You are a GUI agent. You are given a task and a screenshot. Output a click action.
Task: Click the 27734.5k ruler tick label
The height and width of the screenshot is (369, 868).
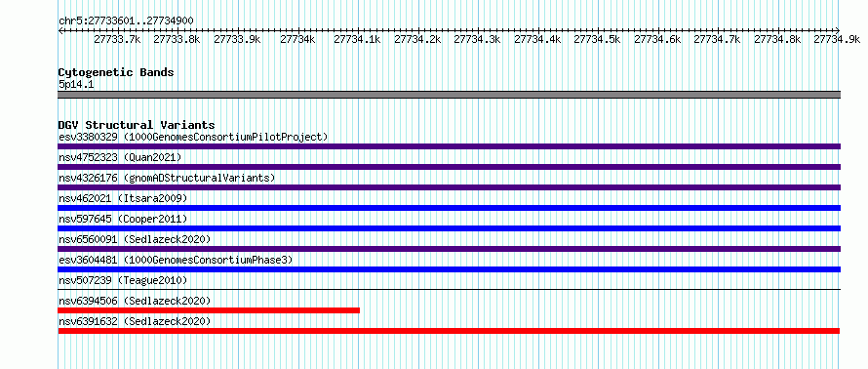click(x=598, y=39)
